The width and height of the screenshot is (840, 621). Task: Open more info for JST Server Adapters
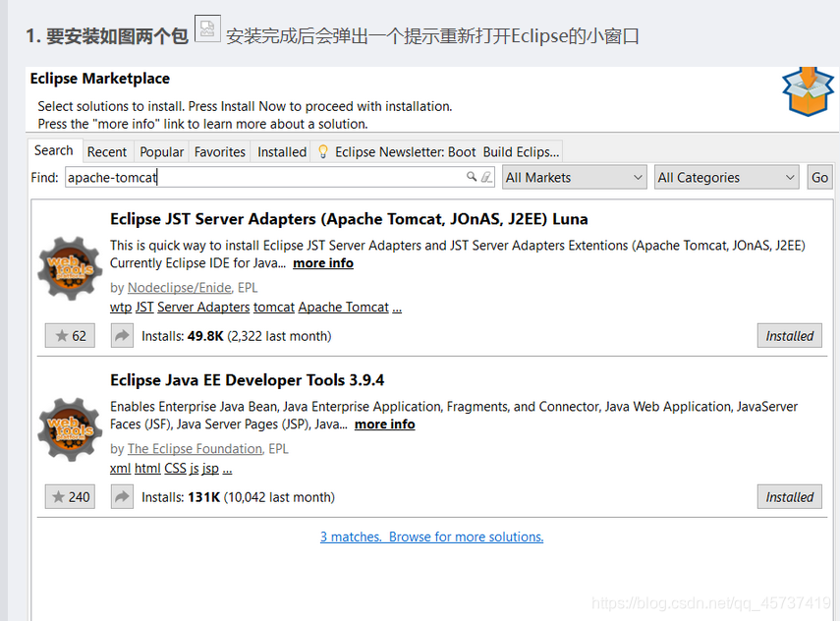pos(323,263)
